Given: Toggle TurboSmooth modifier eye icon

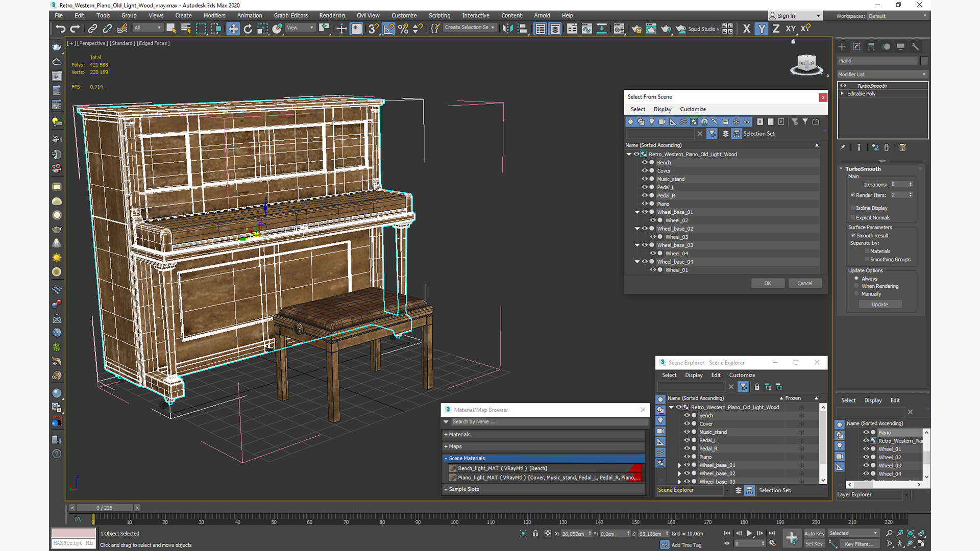Looking at the screenshot, I should click(x=843, y=86).
